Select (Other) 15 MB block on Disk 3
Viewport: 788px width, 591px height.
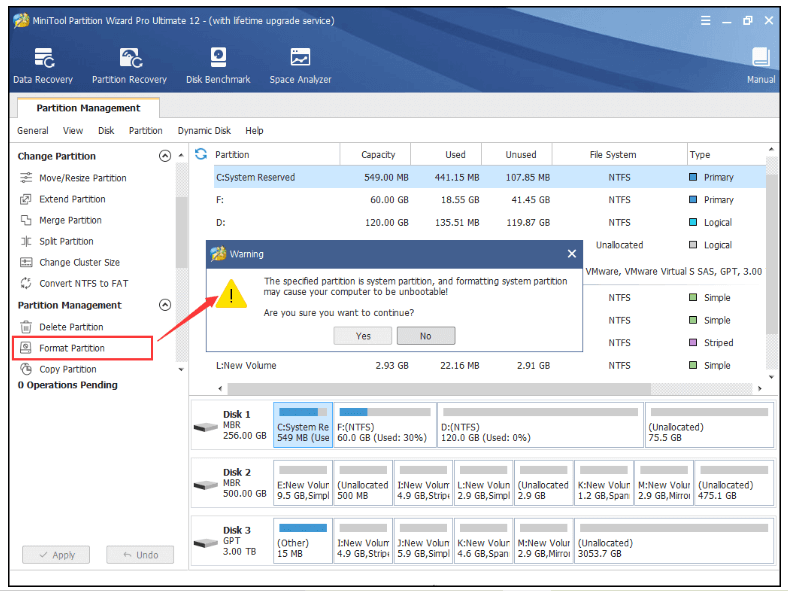pyautogui.click(x=303, y=540)
